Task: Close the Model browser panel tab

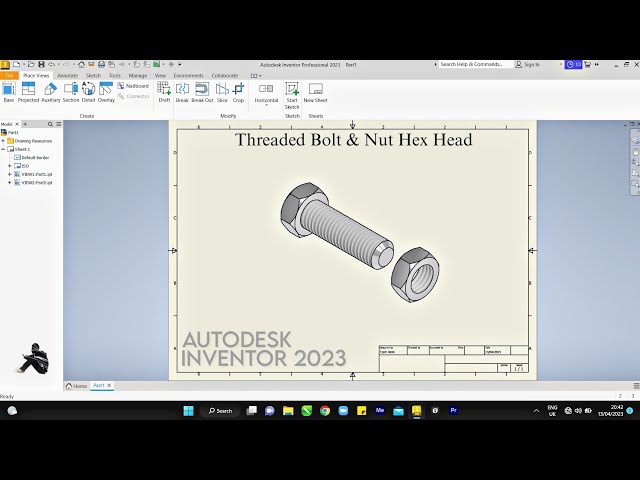Action: click(x=17, y=124)
